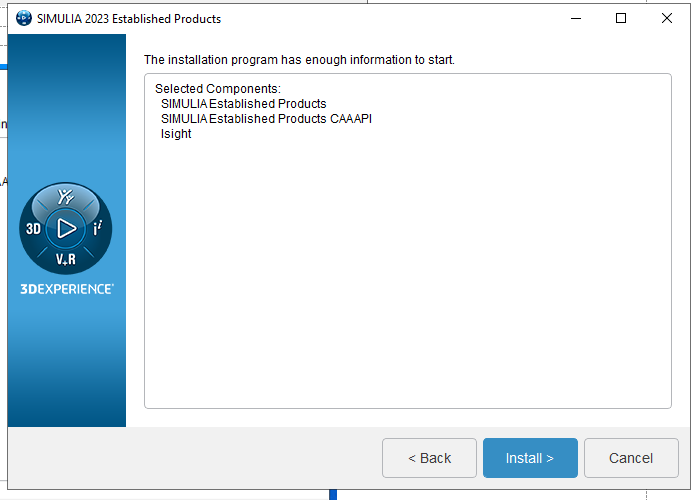700x500 pixels.
Task: Click 'The installation program has enough information' text
Action: coord(299,59)
